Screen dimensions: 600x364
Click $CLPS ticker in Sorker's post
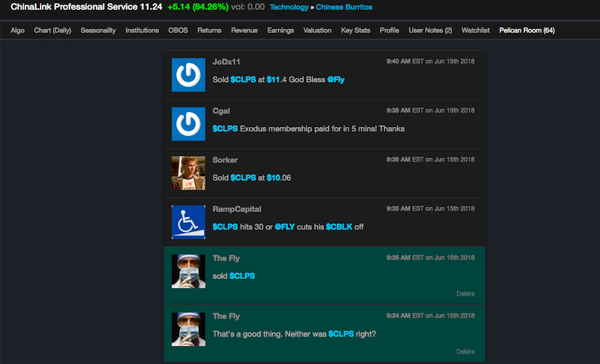(x=243, y=178)
